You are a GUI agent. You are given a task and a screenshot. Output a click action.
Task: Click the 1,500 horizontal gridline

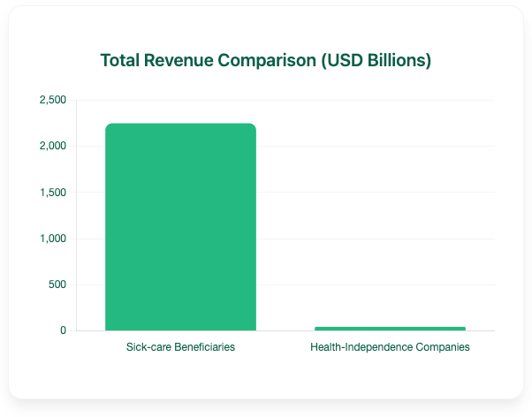tap(371, 193)
